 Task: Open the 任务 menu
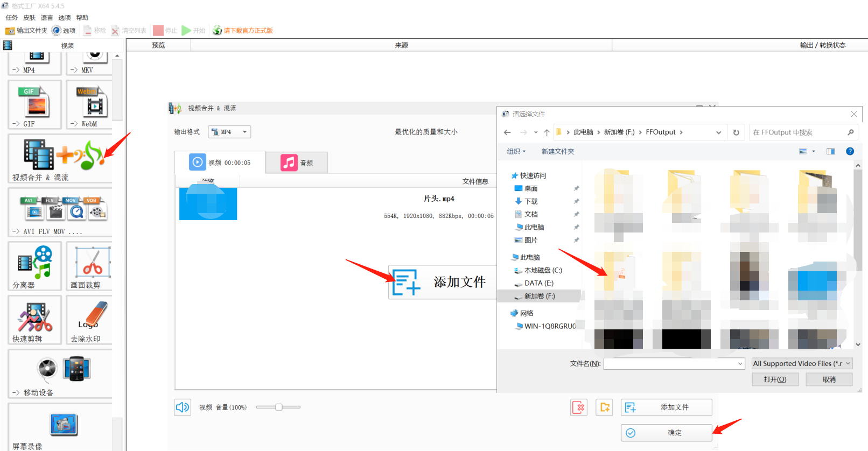point(12,18)
